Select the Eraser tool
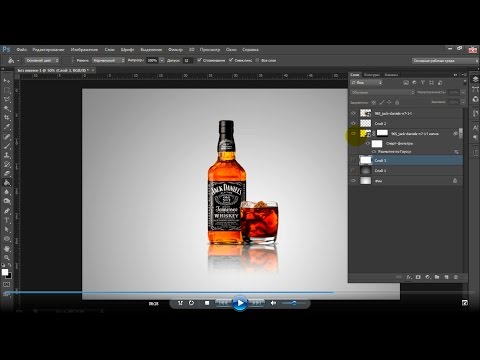Viewport: 480px width, 360px height. tap(7, 173)
